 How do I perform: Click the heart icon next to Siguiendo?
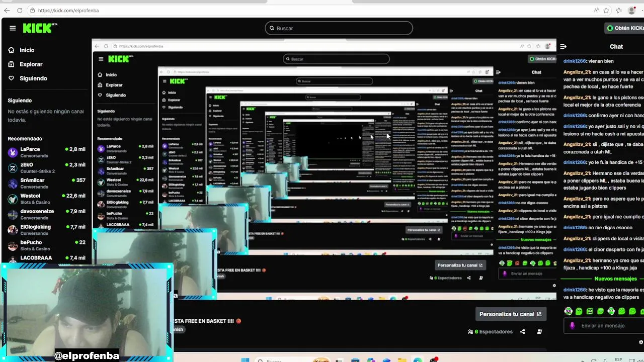tap(11, 78)
